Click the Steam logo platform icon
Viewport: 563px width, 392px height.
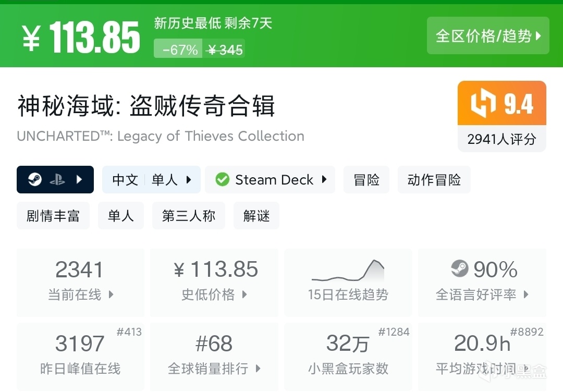click(x=35, y=180)
